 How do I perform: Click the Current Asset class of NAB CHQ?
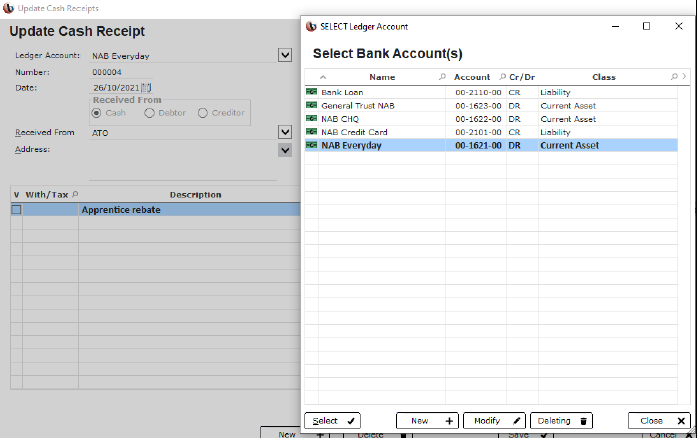tap(568, 119)
